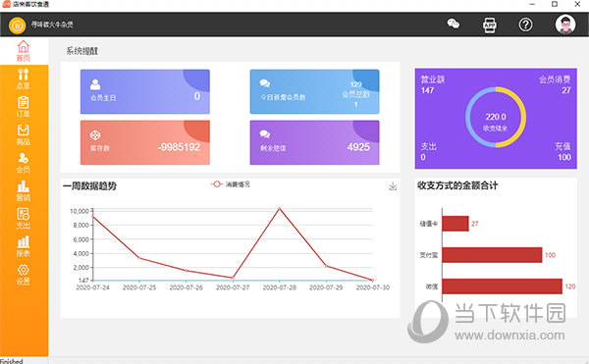Screen dimensions: 589x364
Task: Open the 今日新增会员数 card
Action: point(314,91)
